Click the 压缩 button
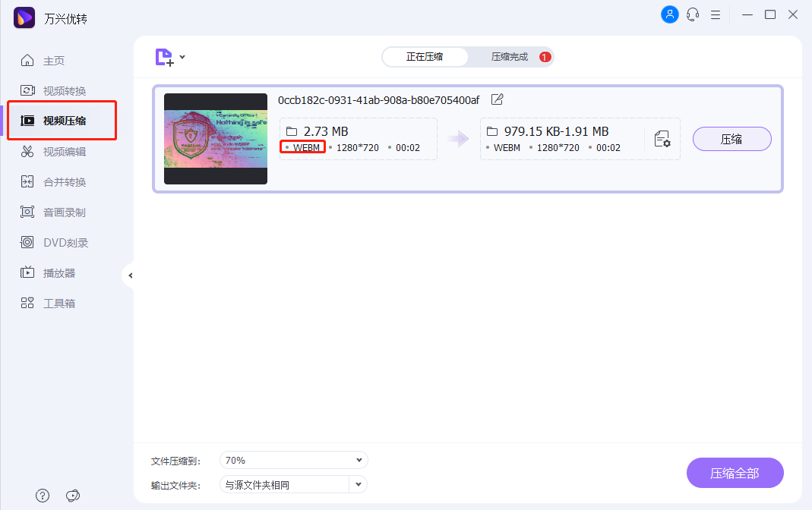The width and height of the screenshot is (812, 510). tap(731, 139)
